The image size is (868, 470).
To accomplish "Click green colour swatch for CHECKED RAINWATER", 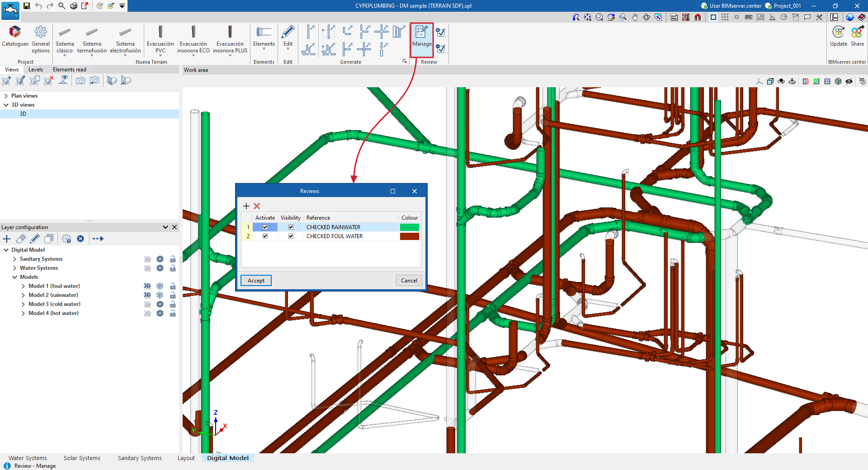I will 409,227.
